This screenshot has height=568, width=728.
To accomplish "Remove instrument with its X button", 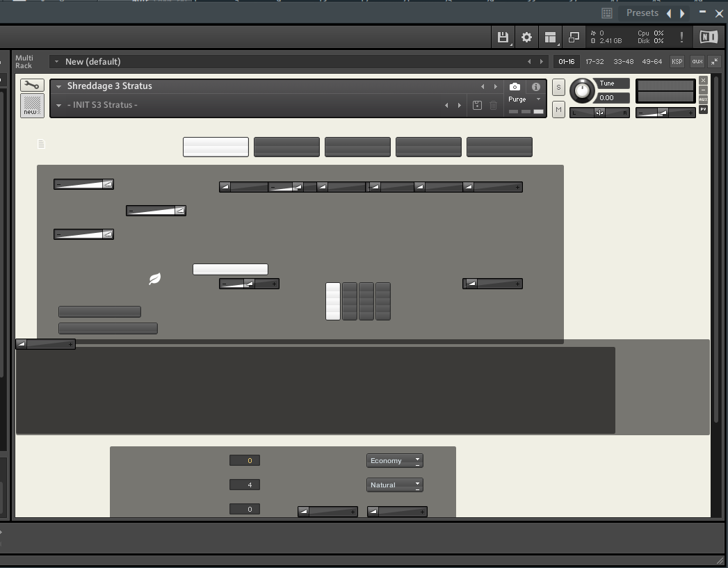I will pyautogui.click(x=704, y=80).
